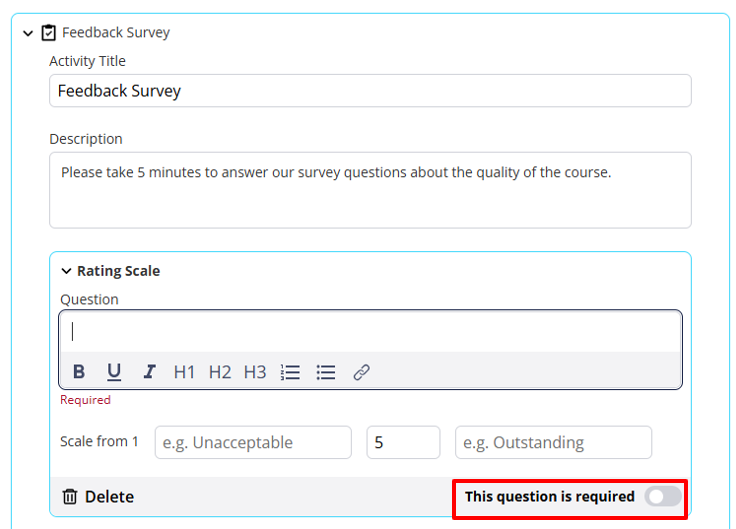Set heading level H1
The image size is (736, 529).
184,372
